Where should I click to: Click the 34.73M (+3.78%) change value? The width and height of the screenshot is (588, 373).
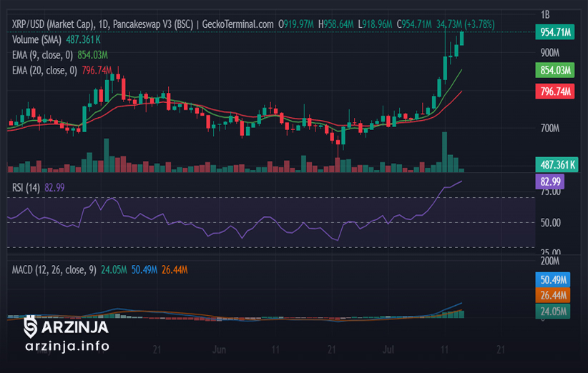[466, 24]
